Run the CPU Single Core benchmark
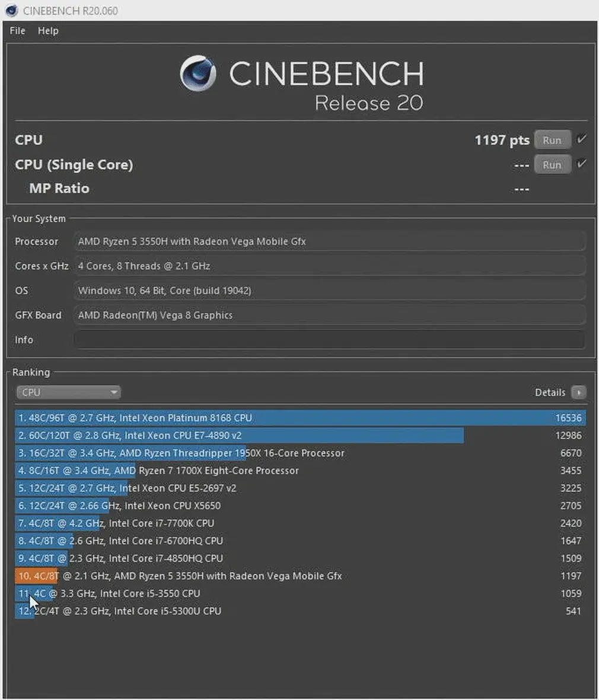The image size is (599, 700). [552, 165]
